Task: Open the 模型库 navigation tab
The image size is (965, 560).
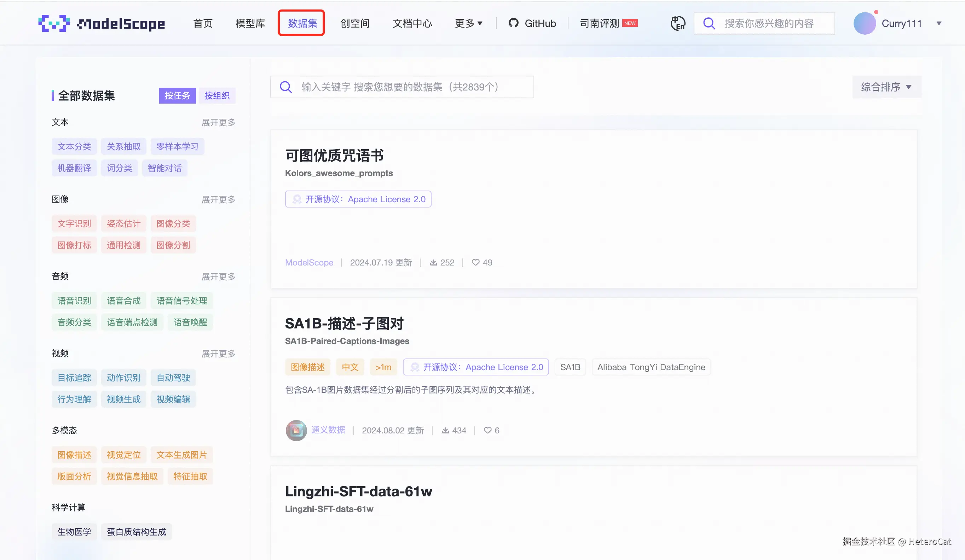Action: pyautogui.click(x=250, y=23)
